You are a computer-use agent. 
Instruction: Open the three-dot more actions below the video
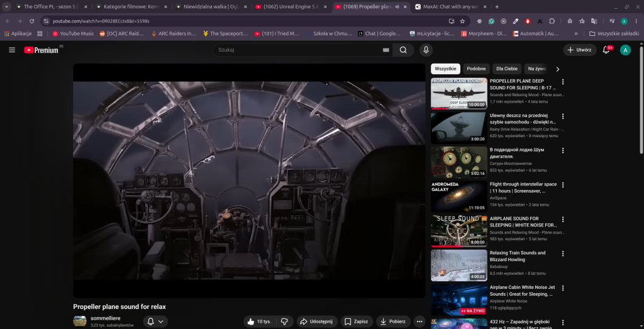pos(419,321)
